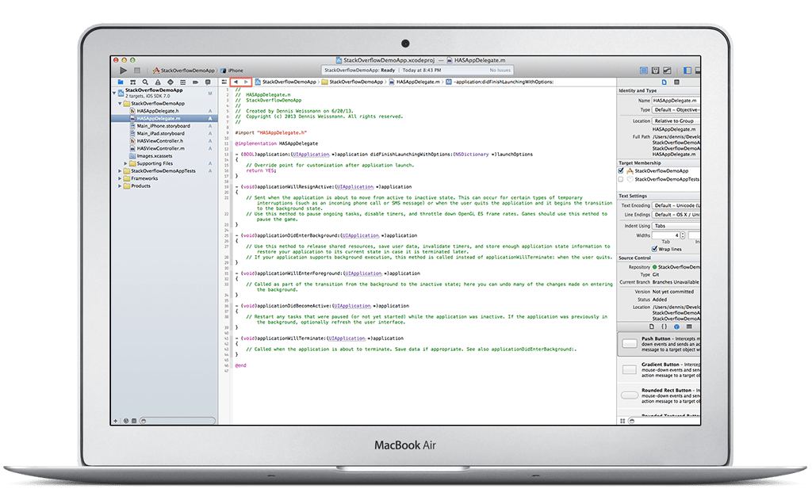Open the Code Snippet library
812x504 pixels.
[665, 326]
